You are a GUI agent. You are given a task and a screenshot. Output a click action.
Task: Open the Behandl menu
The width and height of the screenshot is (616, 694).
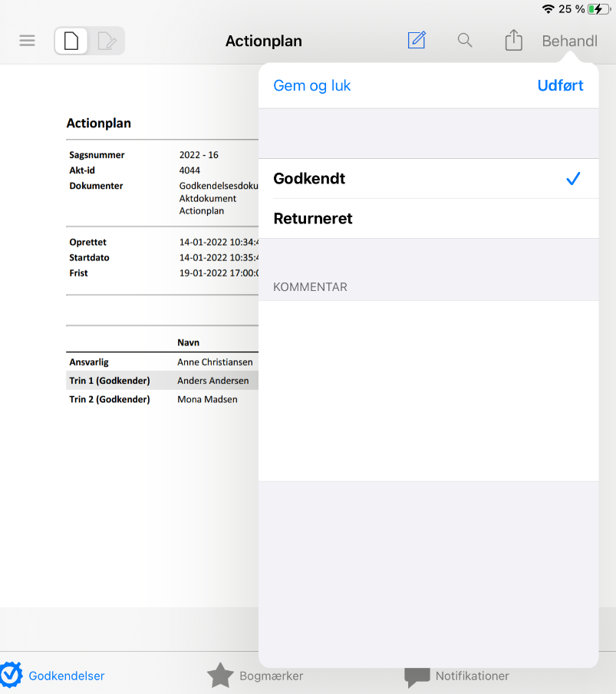(x=569, y=41)
